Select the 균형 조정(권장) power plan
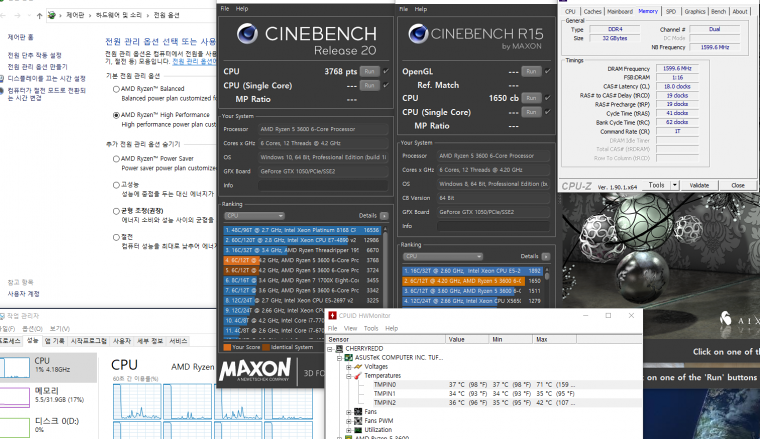 [116, 211]
